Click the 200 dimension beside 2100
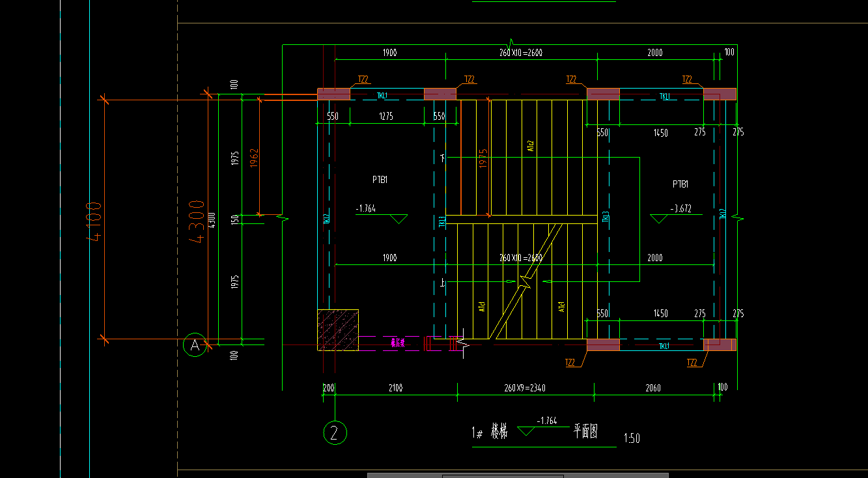Image resolution: width=868 pixels, height=478 pixels. coord(328,388)
